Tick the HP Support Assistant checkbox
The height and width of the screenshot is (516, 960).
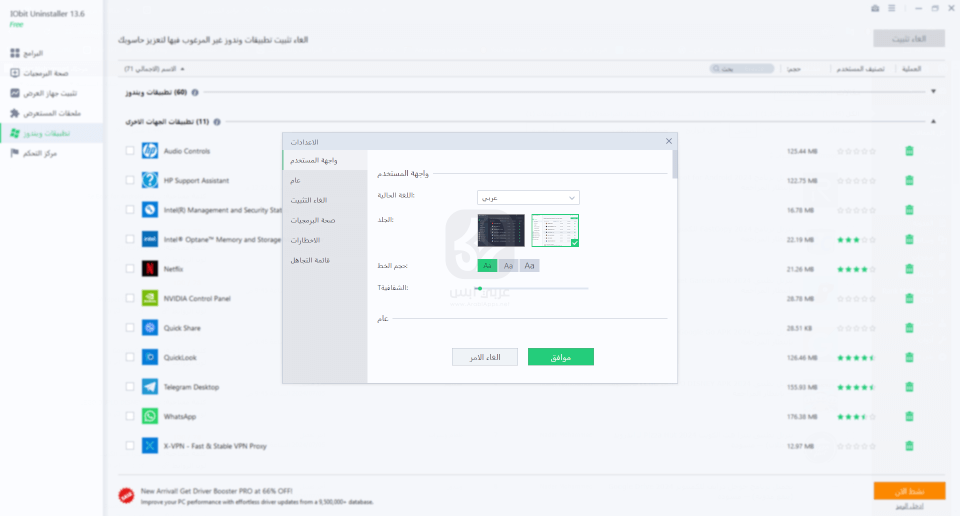pyautogui.click(x=130, y=180)
